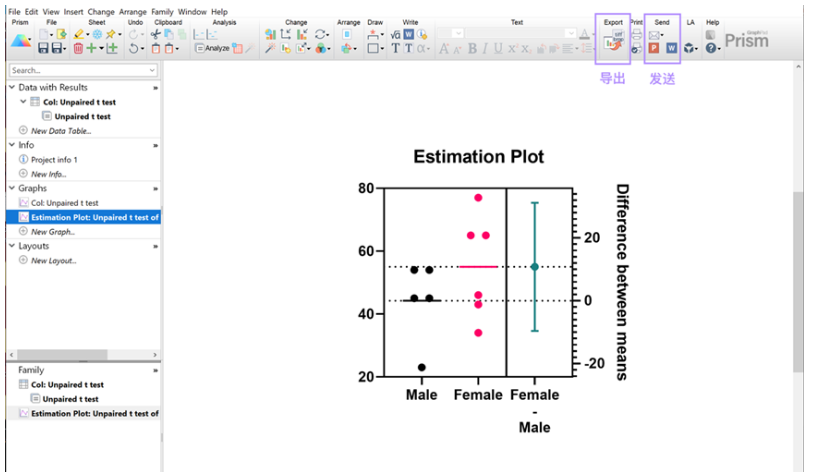Send graph to Word
Image resolution: width=813 pixels, height=472 pixels.
(671, 48)
